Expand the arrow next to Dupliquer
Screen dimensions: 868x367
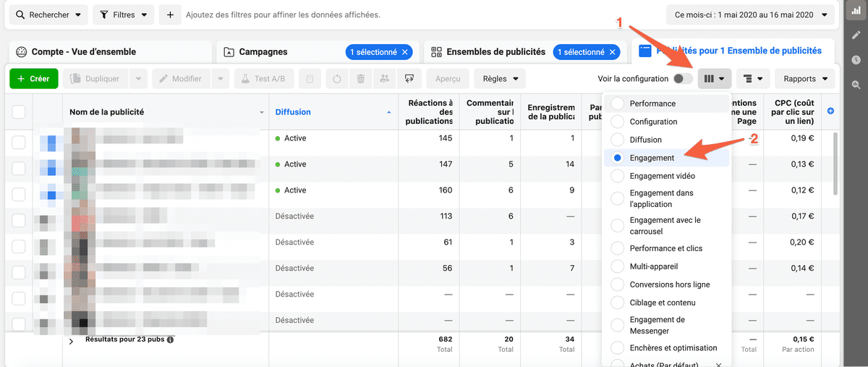coord(138,79)
